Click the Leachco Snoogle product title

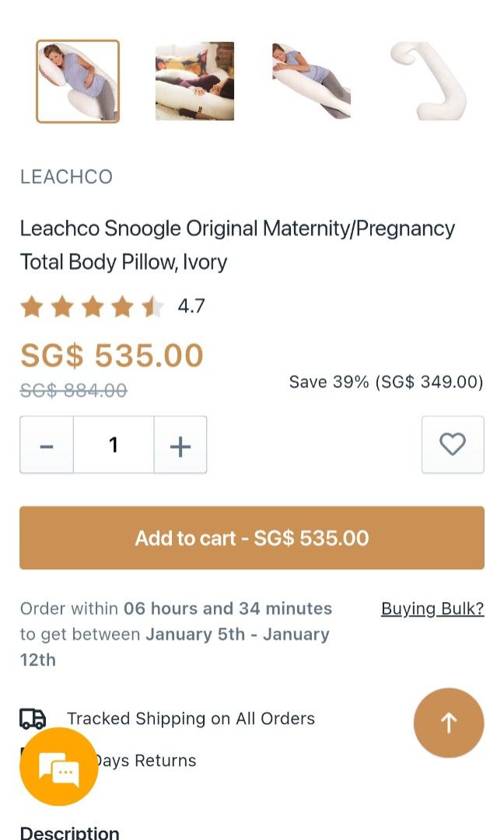pyautogui.click(x=237, y=245)
